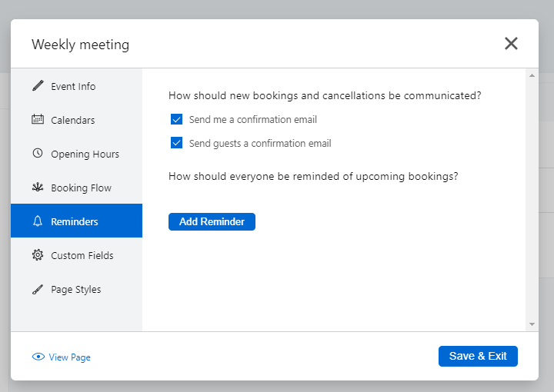Click the Save & Exit button
Viewport: 554px width, 392px height.
pyautogui.click(x=478, y=356)
